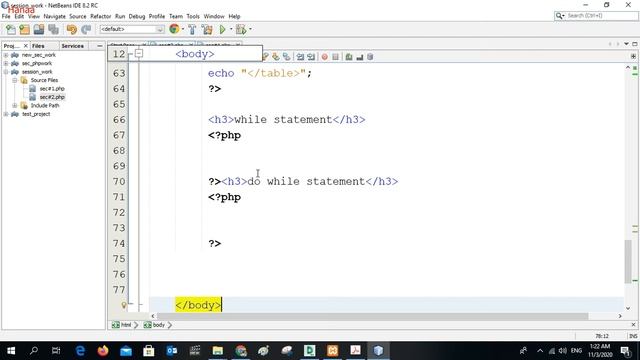This screenshot has height=360, width=640.
Task: Expand the new_sec_work project node
Action: (6, 55)
